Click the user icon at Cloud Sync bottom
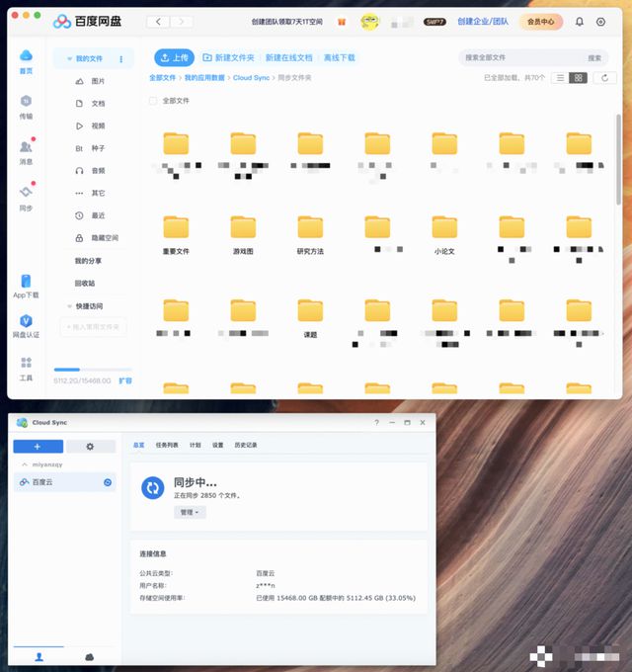The width and height of the screenshot is (632, 672). point(39,656)
